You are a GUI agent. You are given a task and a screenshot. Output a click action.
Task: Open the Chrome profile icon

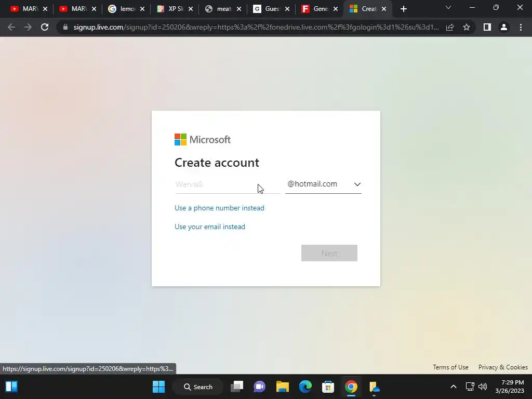point(504,27)
